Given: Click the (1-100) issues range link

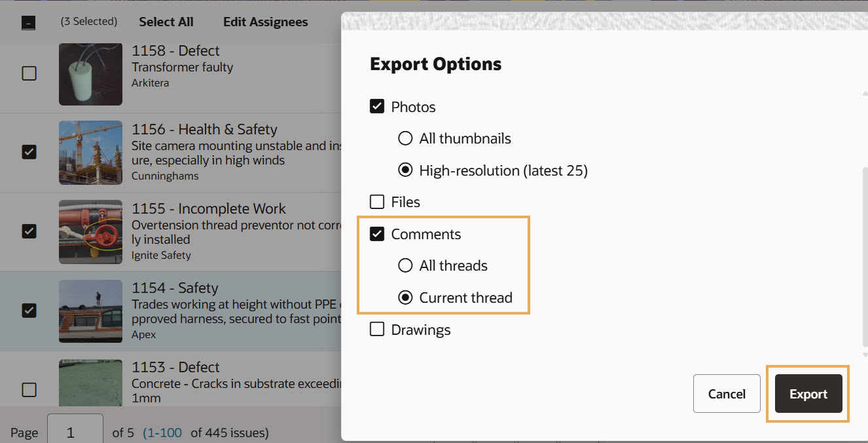Looking at the screenshot, I should pyautogui.click(x=162, y=433).
